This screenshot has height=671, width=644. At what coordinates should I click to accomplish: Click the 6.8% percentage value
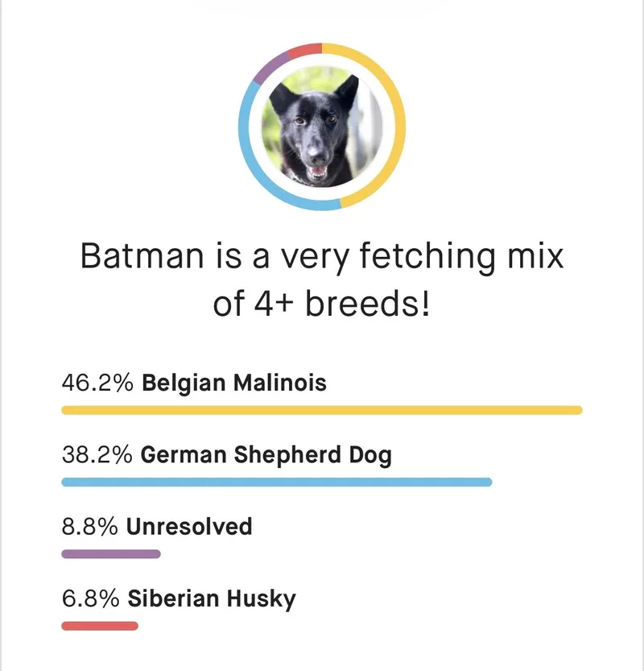tap(91, 599)
